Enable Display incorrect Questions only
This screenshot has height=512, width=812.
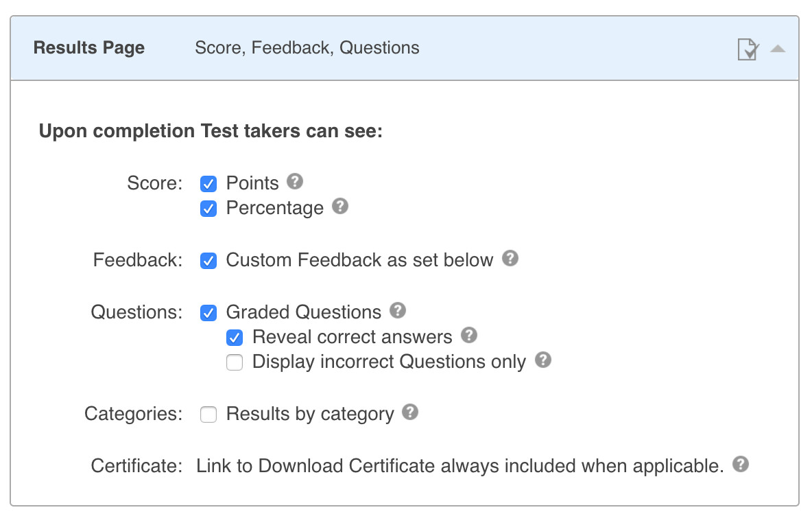[x=235, y=362]
